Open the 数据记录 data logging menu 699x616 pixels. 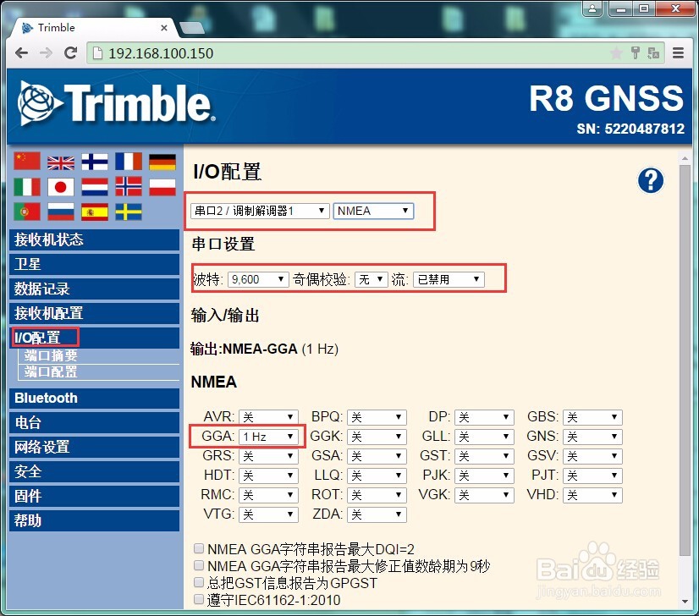pyautogui.click(x=94, y=289)
